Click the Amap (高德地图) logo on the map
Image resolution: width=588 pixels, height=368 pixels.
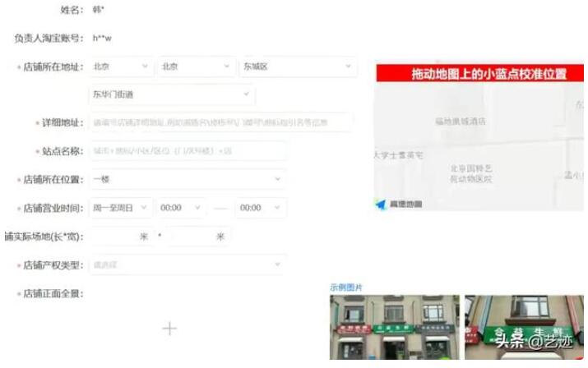(399, 204)
